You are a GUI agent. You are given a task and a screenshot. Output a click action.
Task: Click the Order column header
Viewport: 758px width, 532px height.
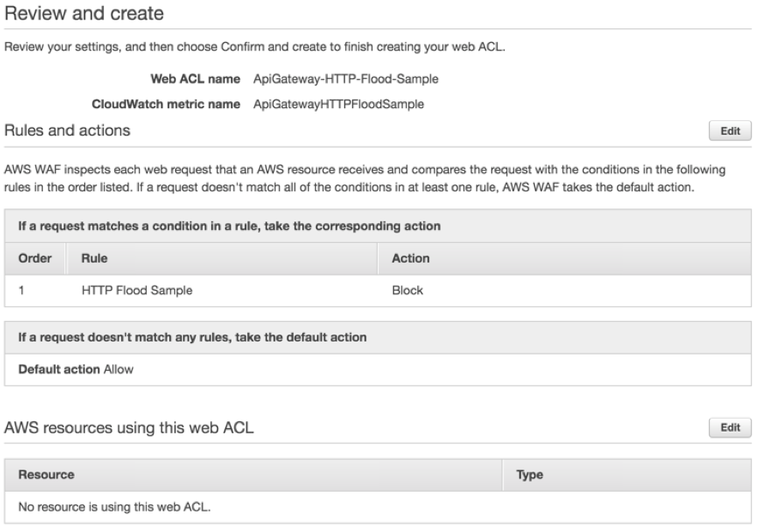tap(35, 257)
